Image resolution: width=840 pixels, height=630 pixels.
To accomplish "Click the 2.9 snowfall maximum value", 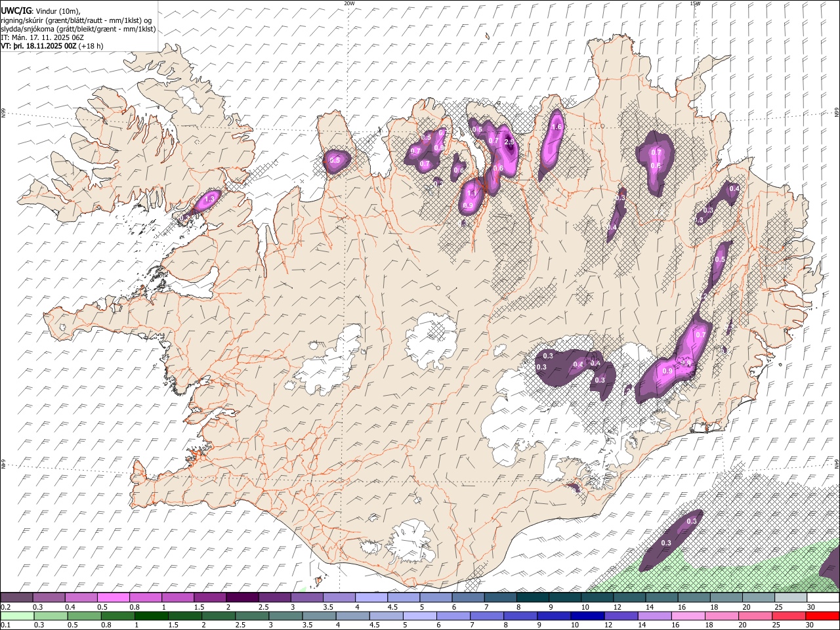I will pos(509,142).
